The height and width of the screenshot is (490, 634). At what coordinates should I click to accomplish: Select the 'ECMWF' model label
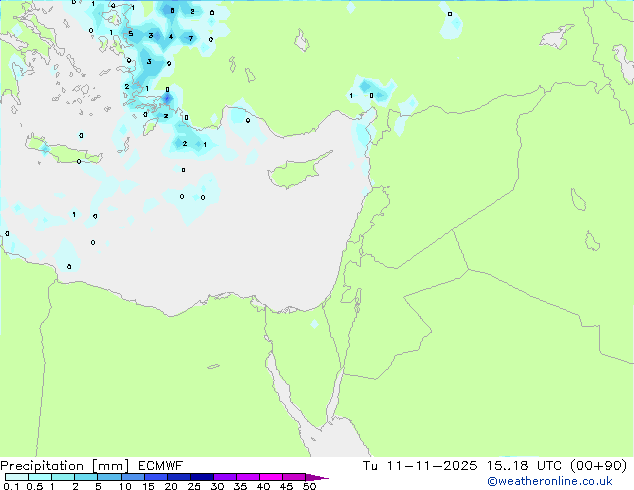[x=161, y=466]
